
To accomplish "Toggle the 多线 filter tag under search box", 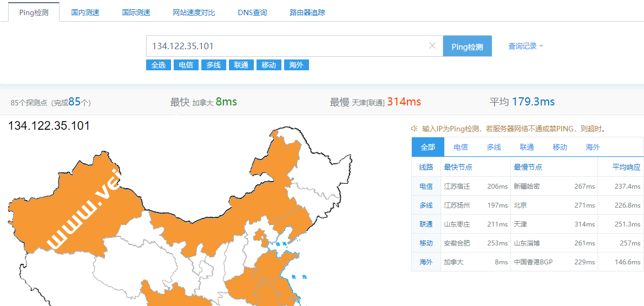I will [214, 65].
